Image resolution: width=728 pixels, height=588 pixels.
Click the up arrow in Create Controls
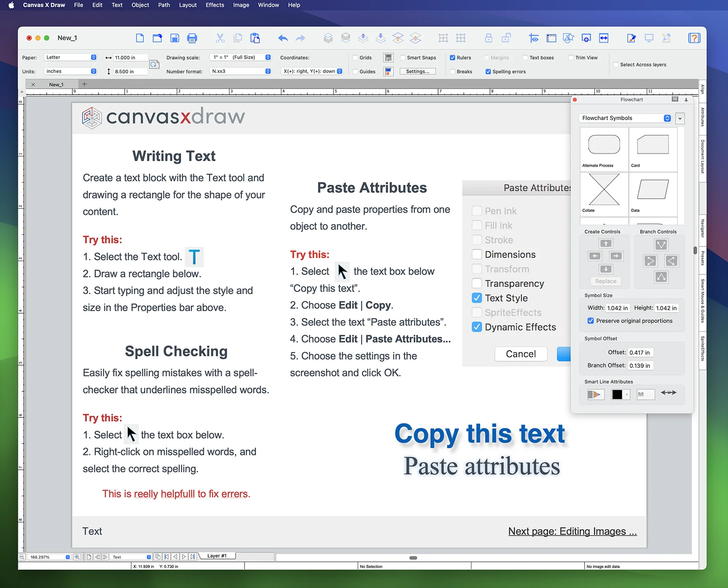click(606, 243)
